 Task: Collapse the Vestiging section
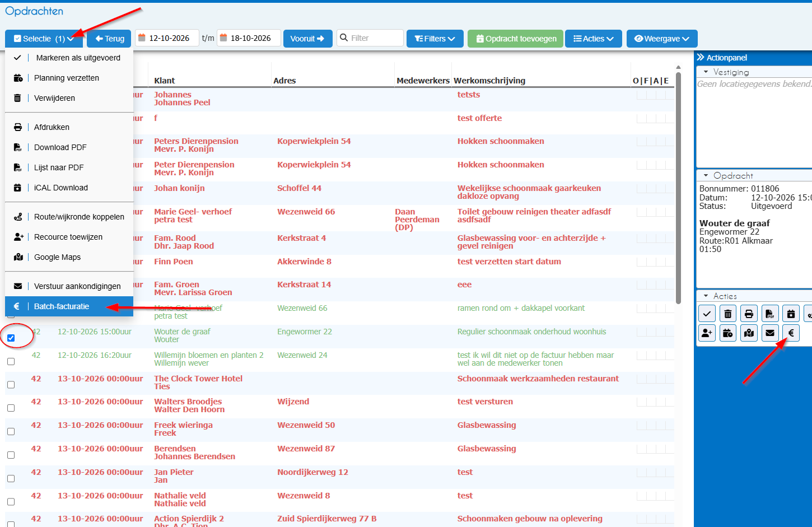point(706,72)
